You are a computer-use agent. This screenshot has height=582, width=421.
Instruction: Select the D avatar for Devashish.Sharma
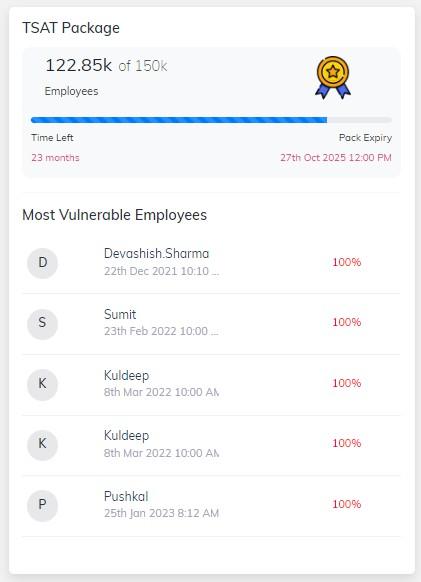tap(42, 263)
